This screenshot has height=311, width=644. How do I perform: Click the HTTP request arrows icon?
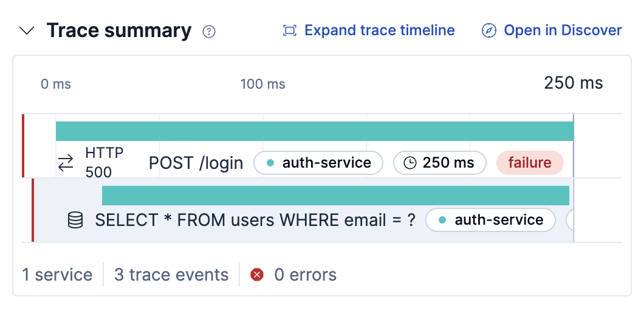tap(66, 163)
